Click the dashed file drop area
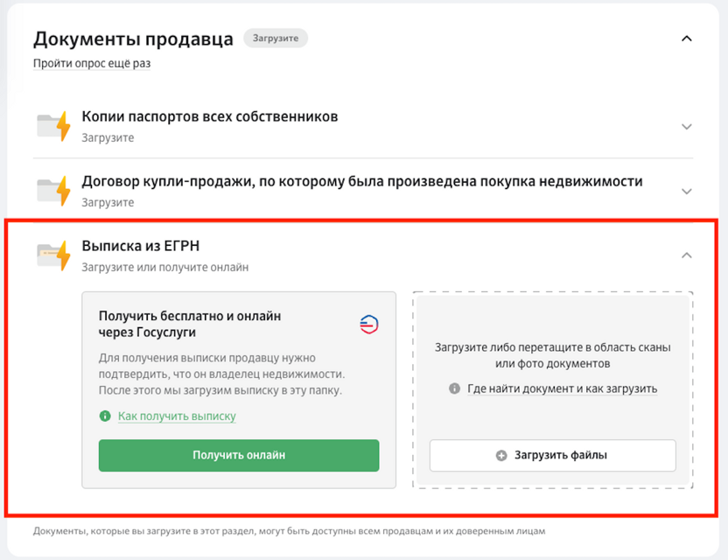This screenshot has height=560, width=728. pos(552,390)
